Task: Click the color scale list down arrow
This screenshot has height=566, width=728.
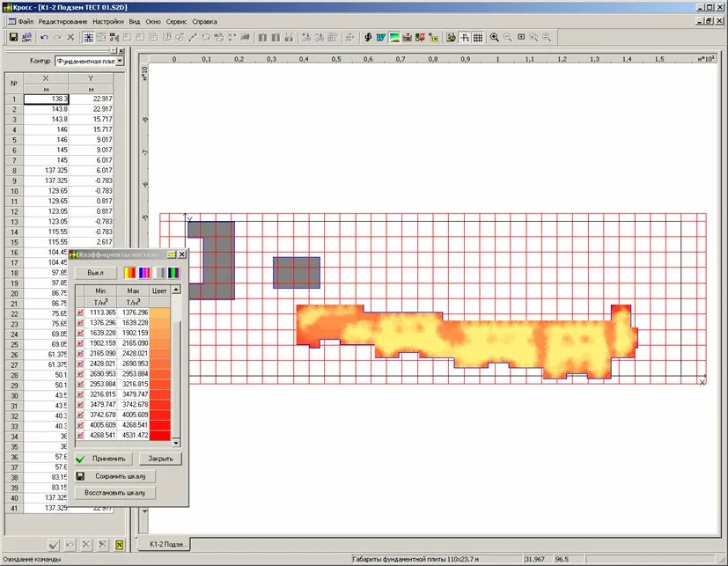Action: pyautogui.click(x=176, y=443)
